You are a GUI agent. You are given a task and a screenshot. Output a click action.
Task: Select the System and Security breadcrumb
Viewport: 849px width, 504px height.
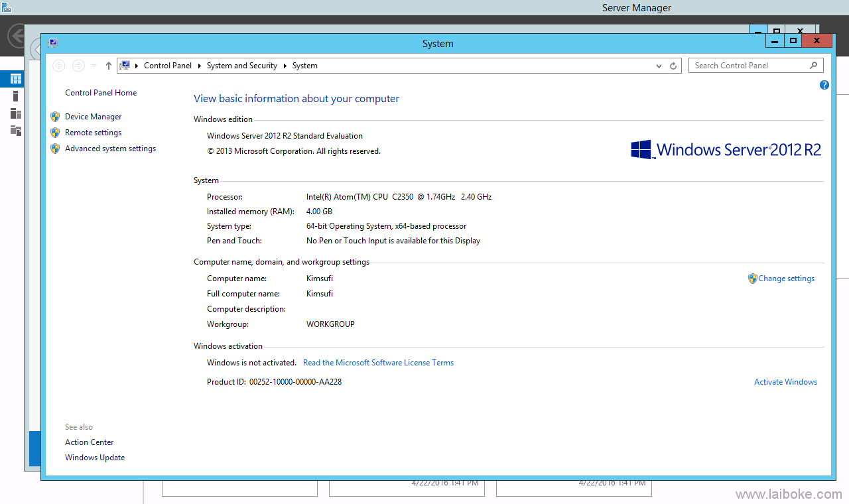pos(242,66)
